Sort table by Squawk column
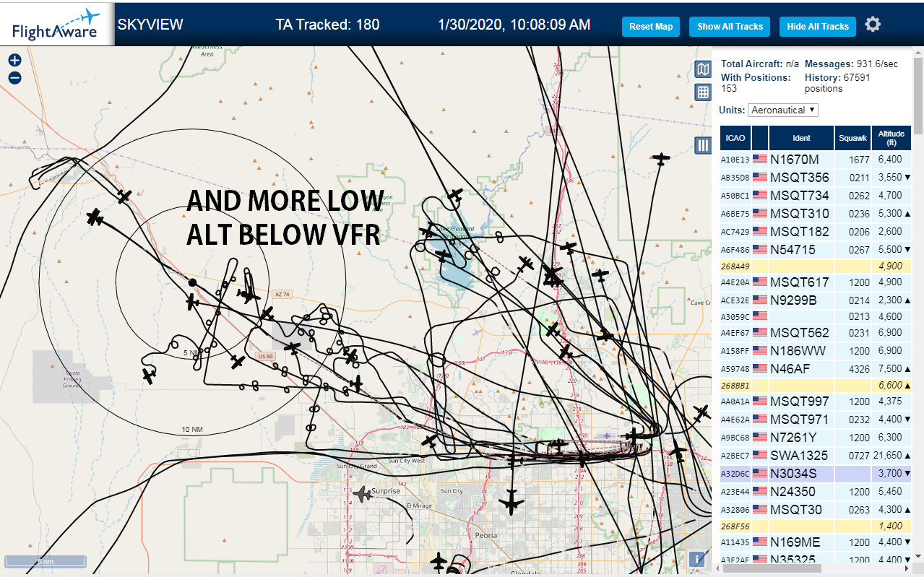The width and height of the screenshot is (924, 577). click(x=852, y=138)
